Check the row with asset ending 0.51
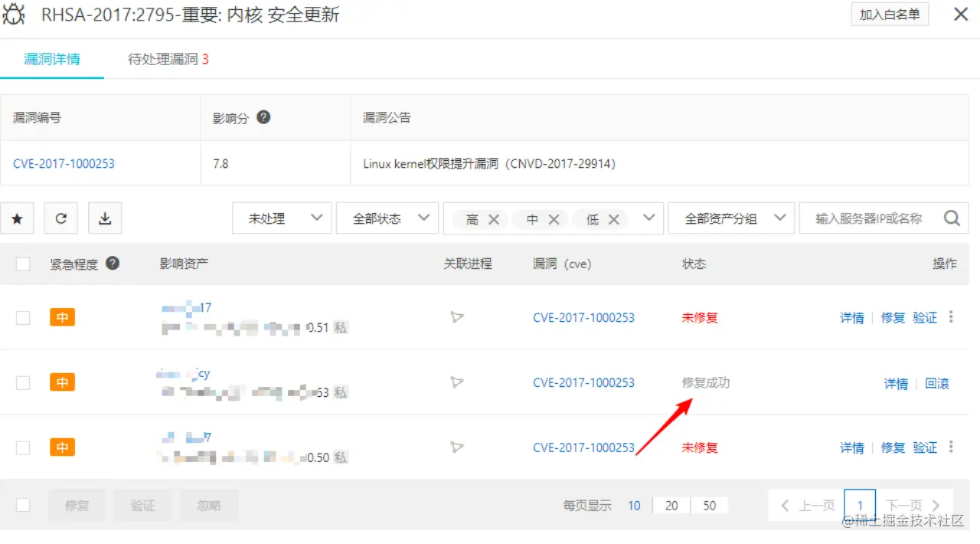 tap(23, 317)
